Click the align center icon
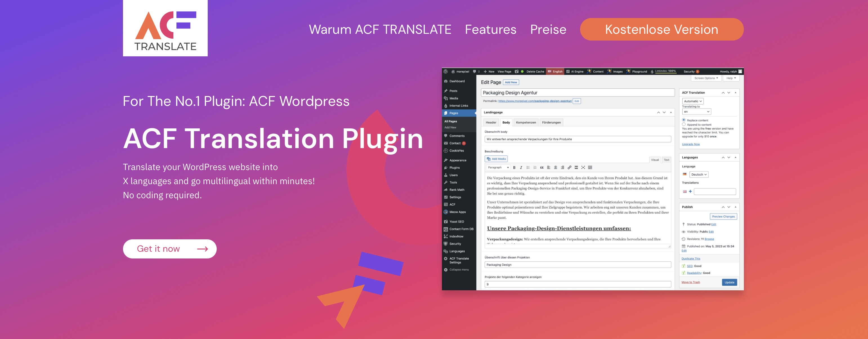This screenshot has width=868, height=339. 556,168
